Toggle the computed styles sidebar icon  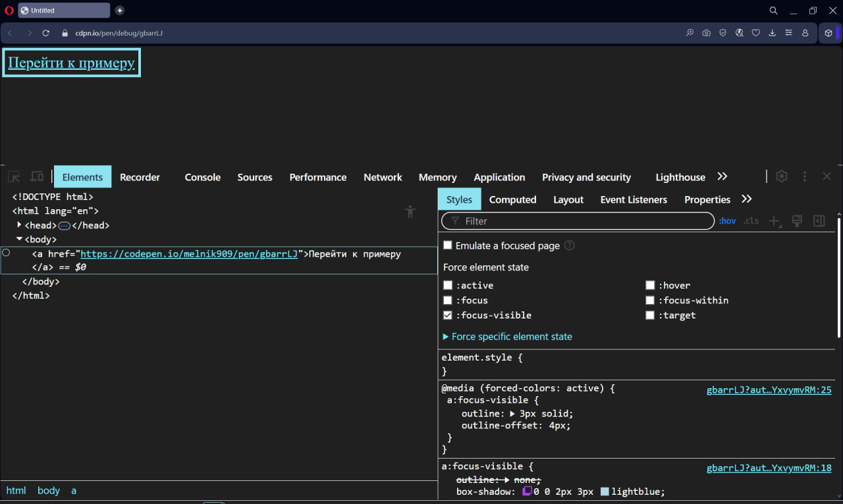(x=819, y=221)
